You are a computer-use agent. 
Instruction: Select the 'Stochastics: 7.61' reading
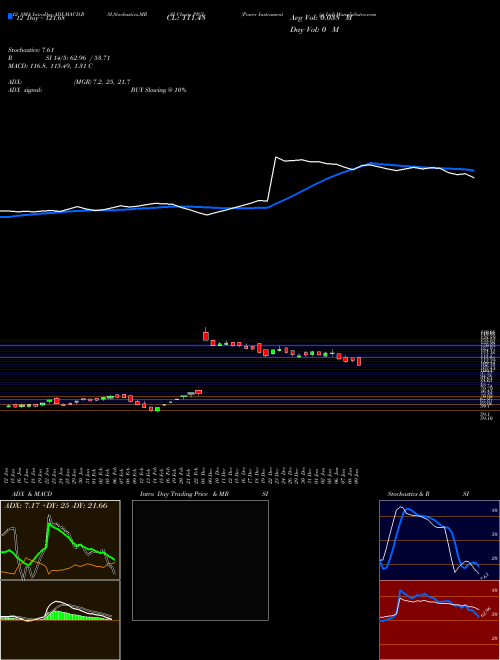point(32,50)
